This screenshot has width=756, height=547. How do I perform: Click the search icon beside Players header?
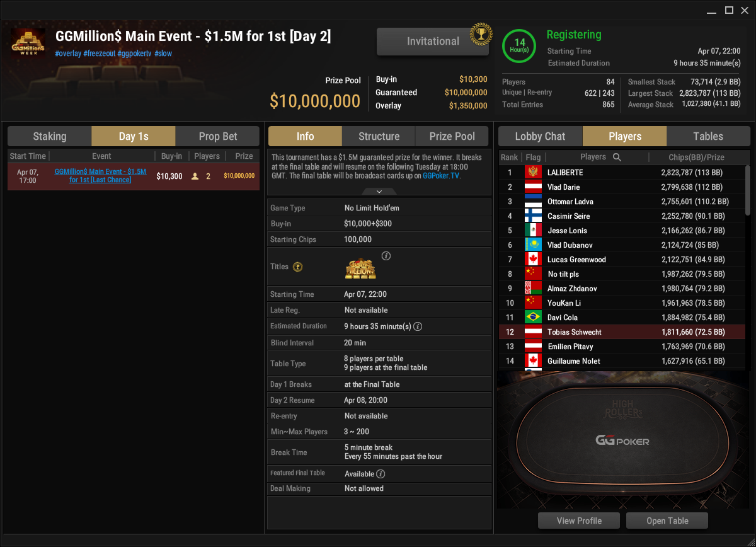(617, 157)
